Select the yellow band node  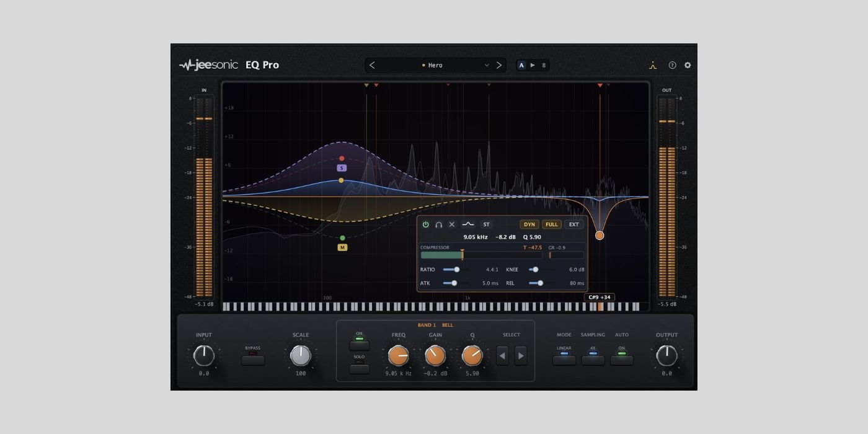pyautogui.click(x=341, y=180)
